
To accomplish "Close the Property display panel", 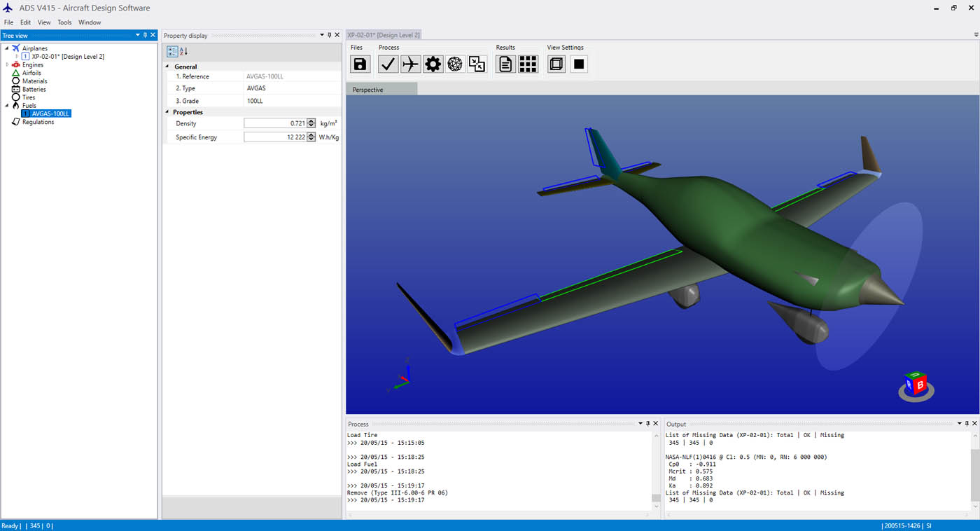I will click(x=337, y=35).
